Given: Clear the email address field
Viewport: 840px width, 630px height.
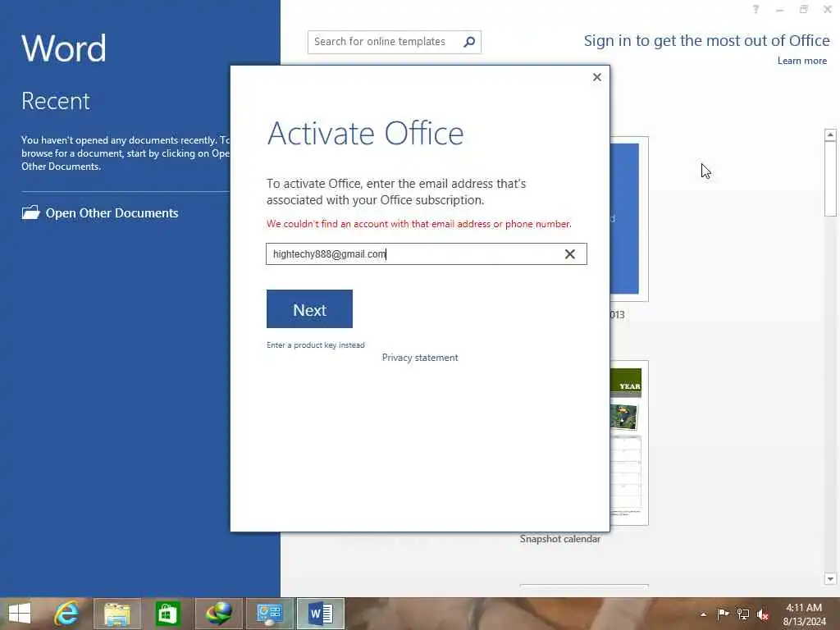Looking at the screenshot, I should [x=569, y=254].
